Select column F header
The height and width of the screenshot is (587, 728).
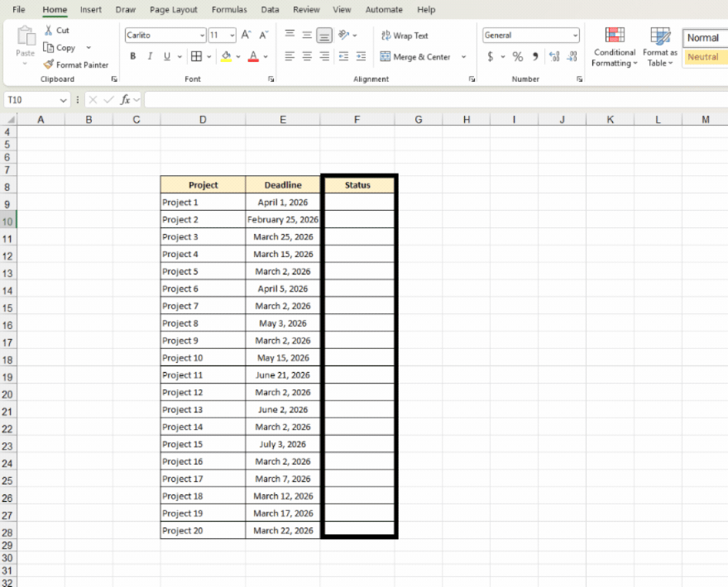357,120
